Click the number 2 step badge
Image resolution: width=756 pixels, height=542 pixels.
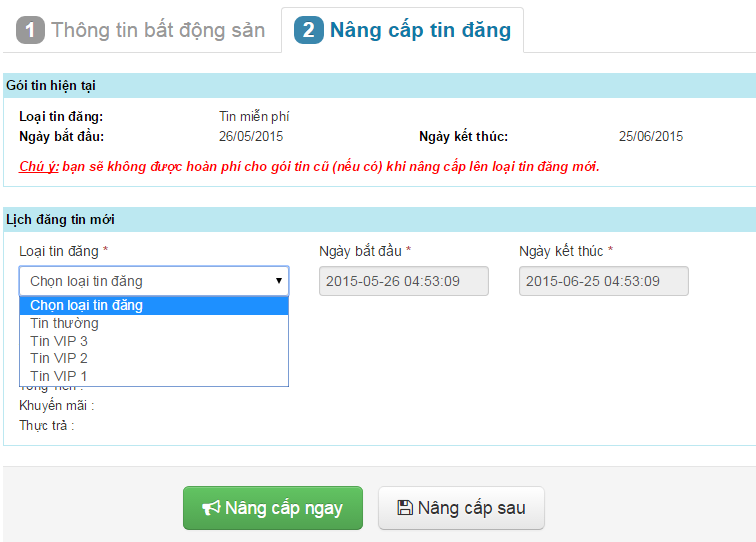[x=309, y=30]
